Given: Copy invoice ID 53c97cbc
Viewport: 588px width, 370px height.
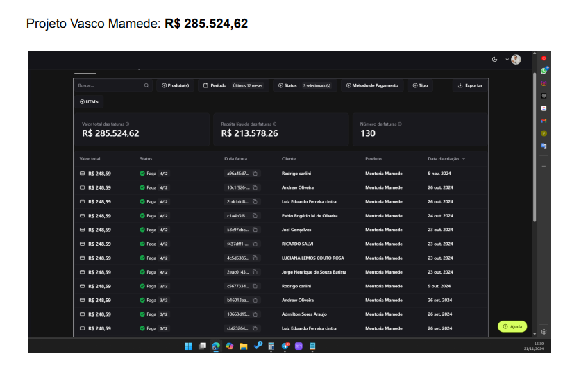Looking at the screenshot, I should pyautogui.click(x=255, y=229).
